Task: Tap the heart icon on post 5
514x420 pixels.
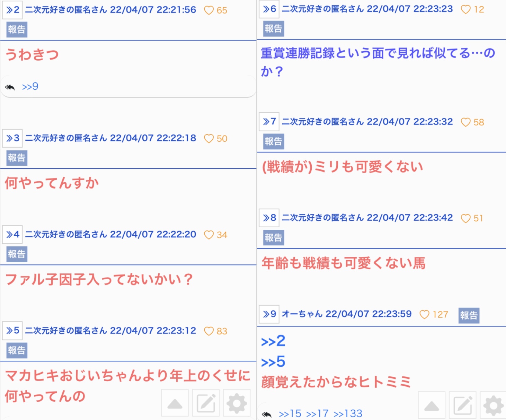Action: coord(209,331)
